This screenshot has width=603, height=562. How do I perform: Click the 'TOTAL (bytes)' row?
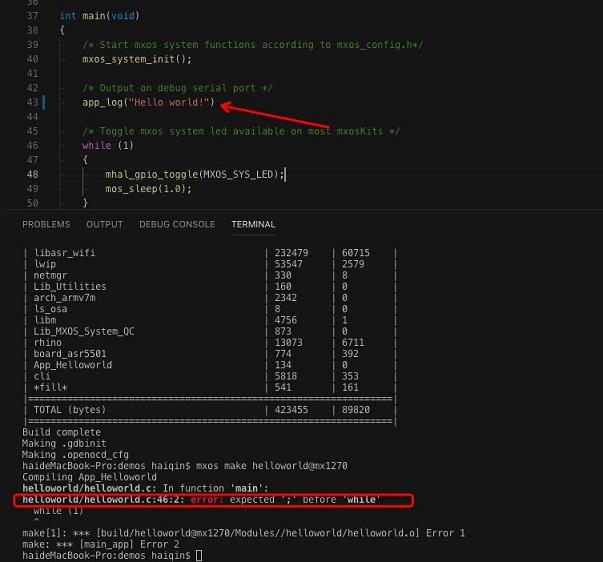pos(210,410)
